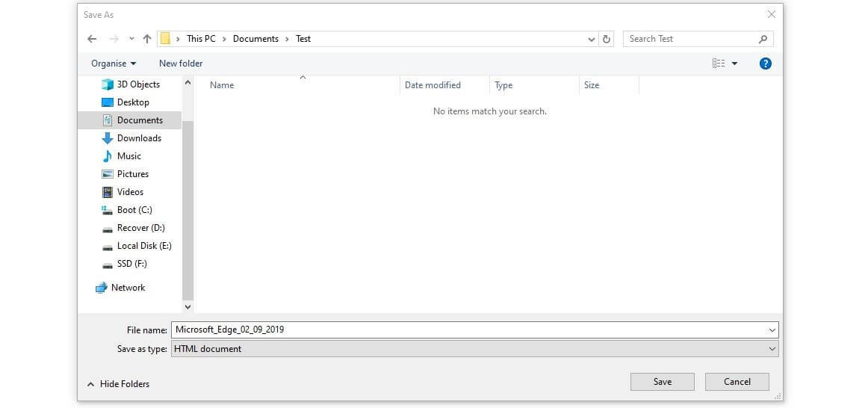This screenshot has width=868, height=408.
Task: Collapse the pane with Hide Folders
Action: 119,384
